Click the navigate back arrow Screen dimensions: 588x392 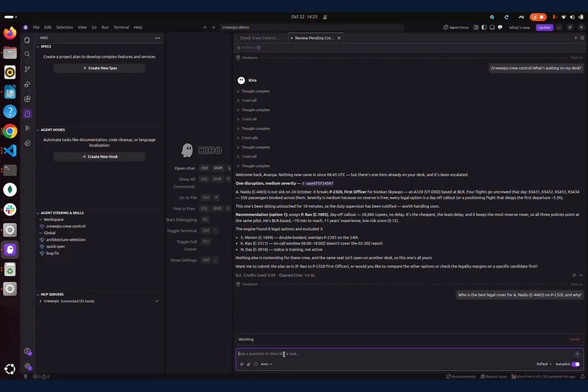[205, 28]
